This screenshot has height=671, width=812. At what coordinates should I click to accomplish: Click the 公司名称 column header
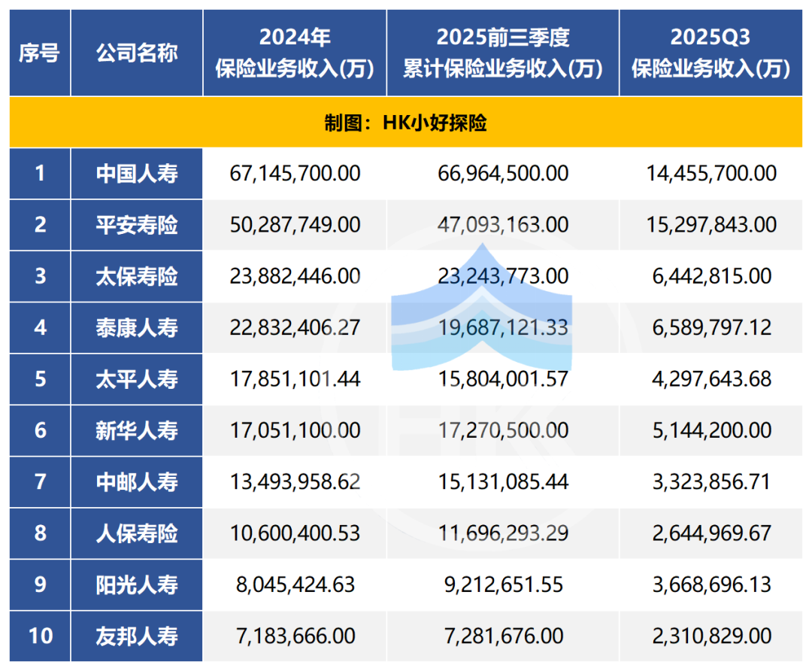(x=137, y=53)
